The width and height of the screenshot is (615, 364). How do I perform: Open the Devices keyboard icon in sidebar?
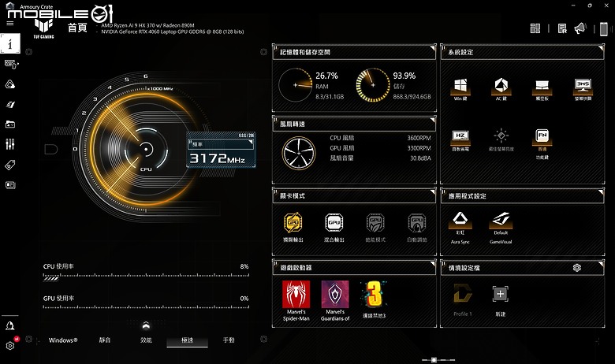pos(11,65)
